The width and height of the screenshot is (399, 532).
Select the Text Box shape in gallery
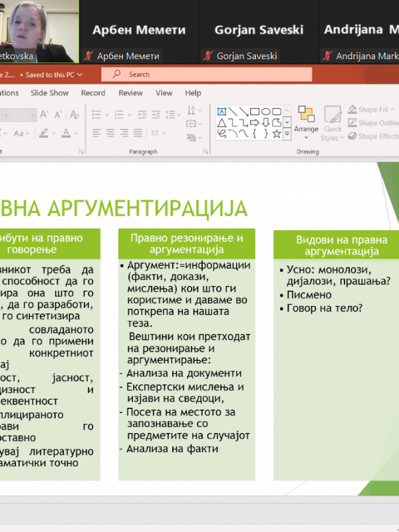[222, 111]
